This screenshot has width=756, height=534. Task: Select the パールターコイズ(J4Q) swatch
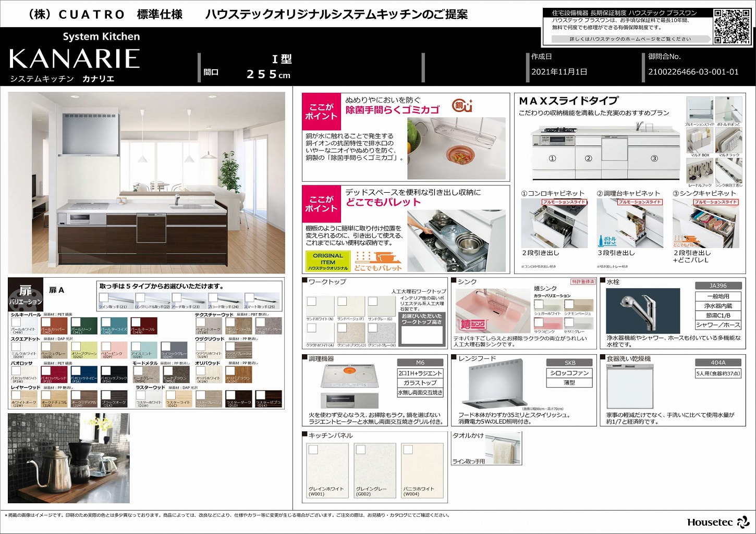113,326
